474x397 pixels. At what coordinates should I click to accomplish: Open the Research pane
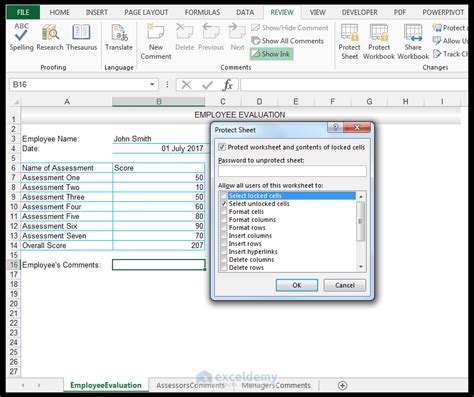tap(50, 37)
